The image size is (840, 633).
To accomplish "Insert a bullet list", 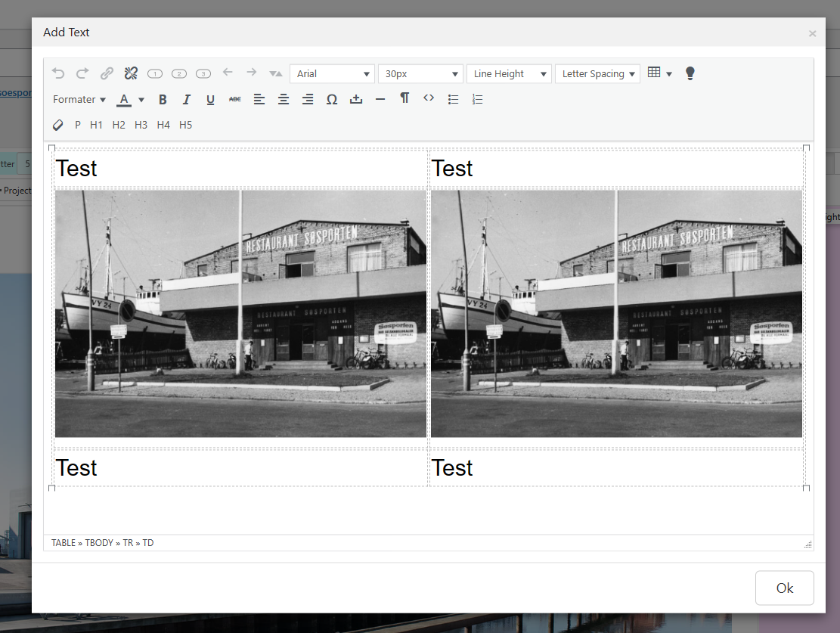I will click(454, 99).
